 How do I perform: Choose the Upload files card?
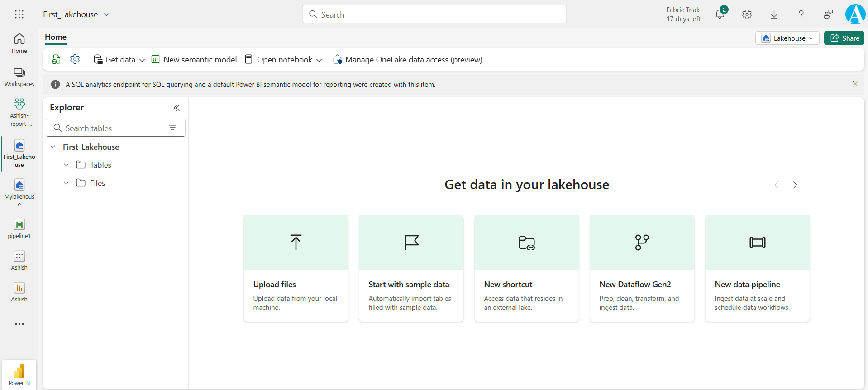[x=296, y=268]
